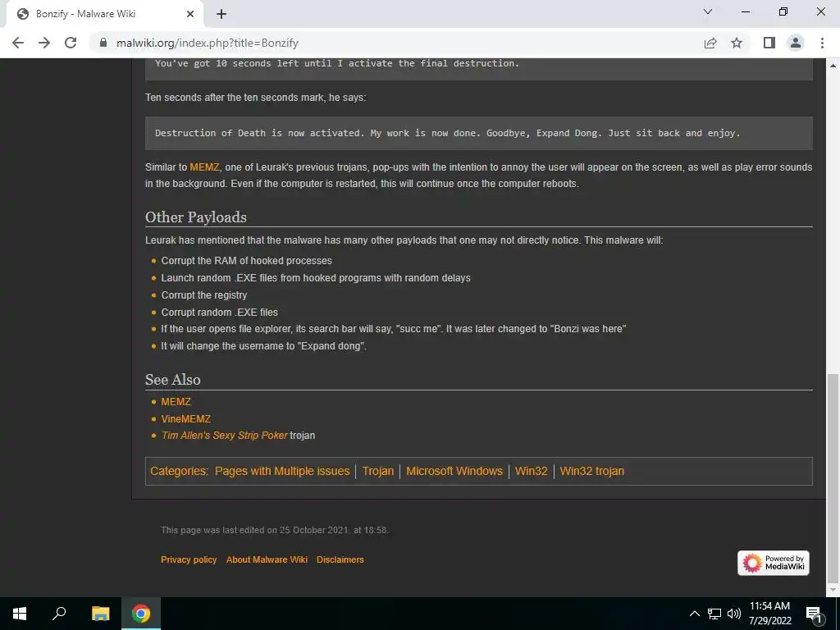Open the VineMEMZ link
This screenshot has height=630, width=840.
click(186, 419)
